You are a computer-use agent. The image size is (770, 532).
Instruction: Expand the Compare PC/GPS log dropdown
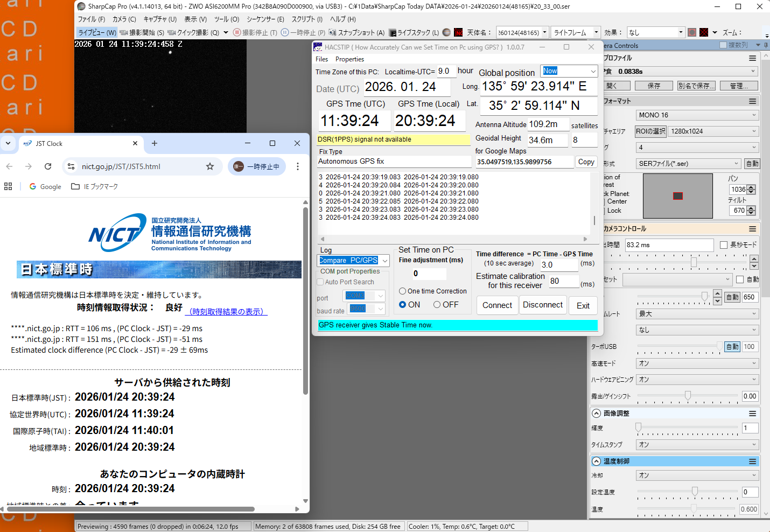(x=384, y=261)
